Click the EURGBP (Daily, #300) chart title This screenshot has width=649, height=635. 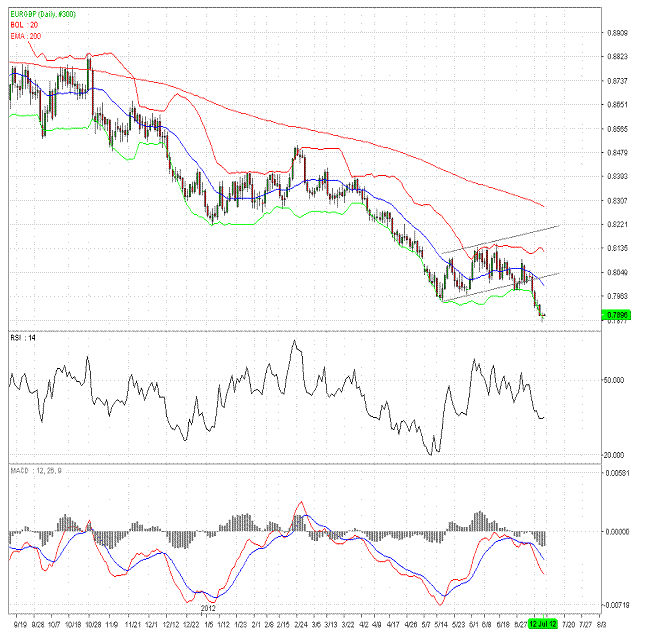pyautogui.click(x=41, y=14)
